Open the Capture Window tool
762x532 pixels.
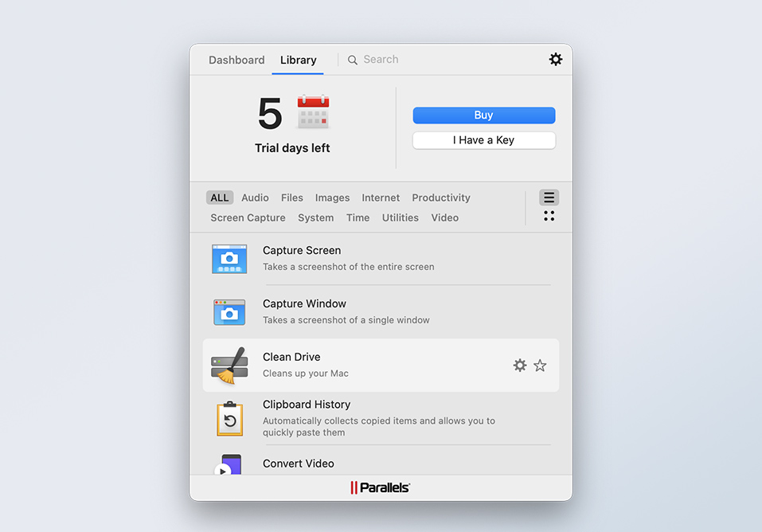click(304, 303)
